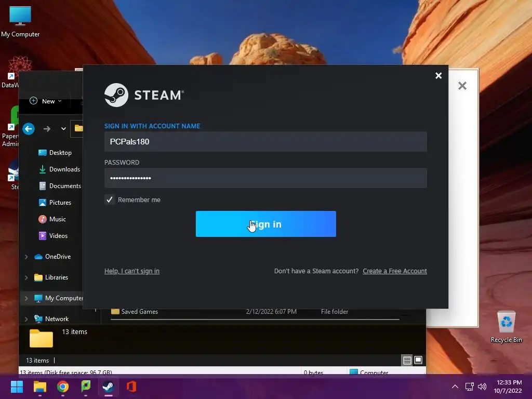Expand the OneDrive tree node
The width and height of the screenshot is (532, 399).
tap(26, 257)
